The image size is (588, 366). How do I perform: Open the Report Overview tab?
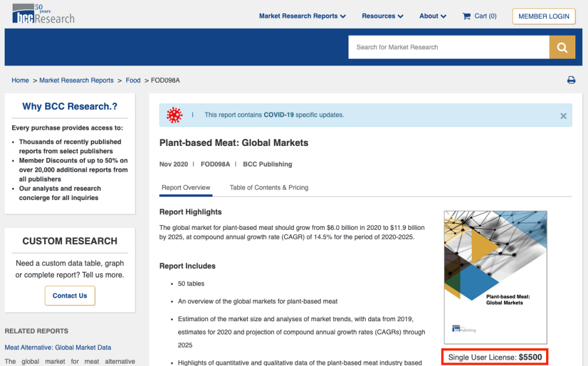point(186,188)
